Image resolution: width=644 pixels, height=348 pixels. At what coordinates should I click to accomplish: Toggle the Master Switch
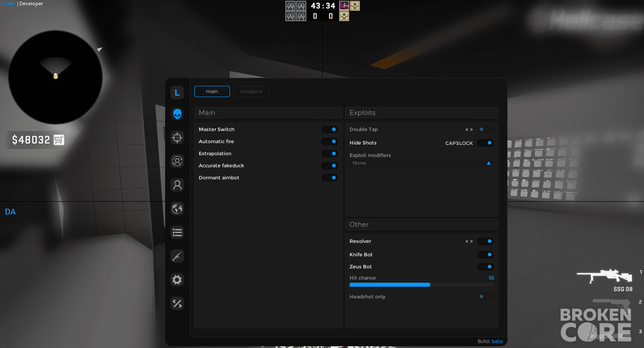point(330,129)
